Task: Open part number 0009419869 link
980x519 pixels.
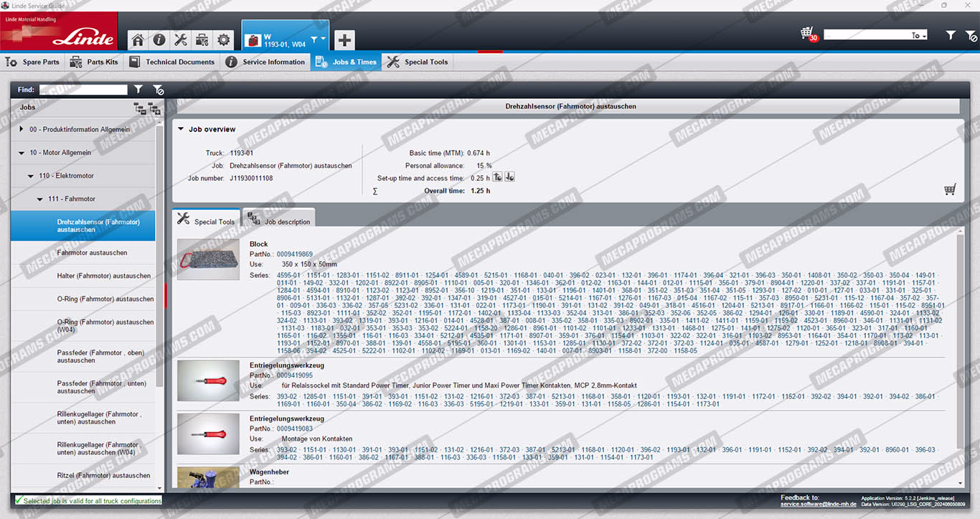Action: pos(294,254)
